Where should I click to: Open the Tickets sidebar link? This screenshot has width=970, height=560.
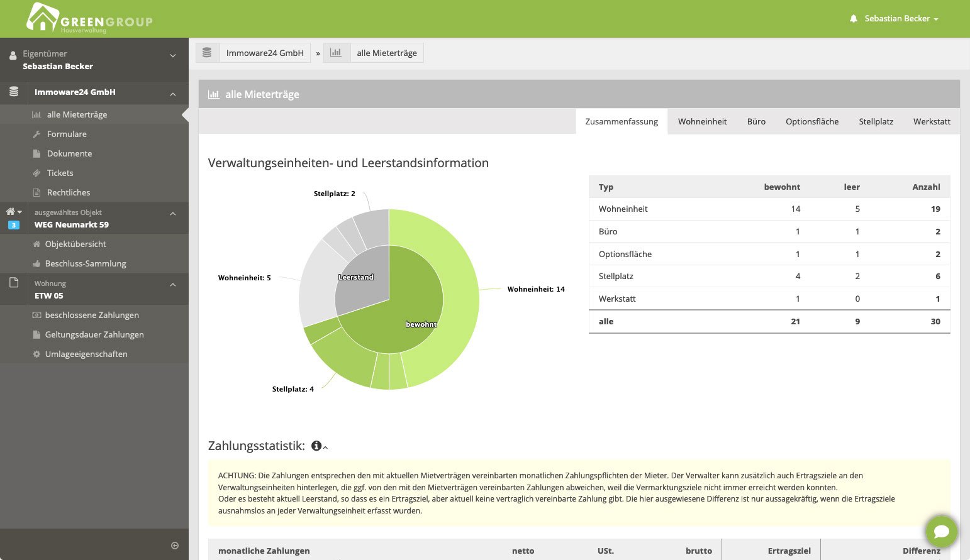click(60, 173)
